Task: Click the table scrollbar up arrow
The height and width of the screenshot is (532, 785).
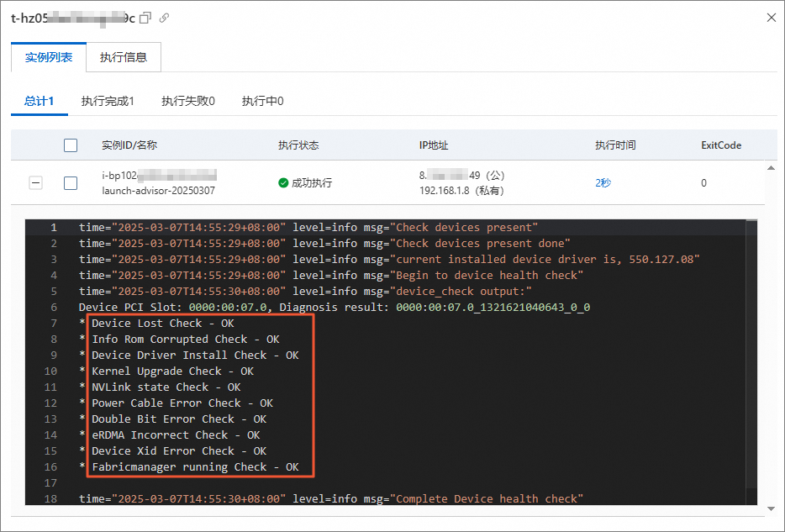Action: pyautogui.click(x=771, y=168)
